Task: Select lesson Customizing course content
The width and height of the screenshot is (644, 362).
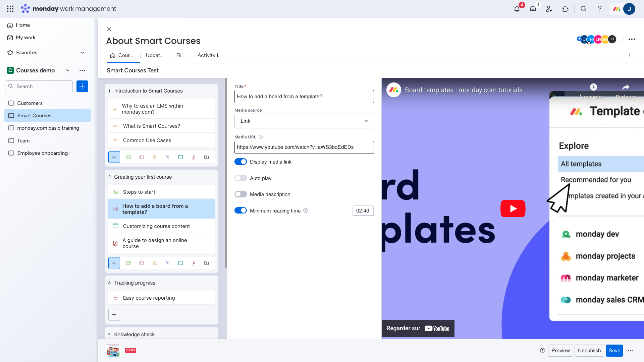Action: tap(161, 226)
